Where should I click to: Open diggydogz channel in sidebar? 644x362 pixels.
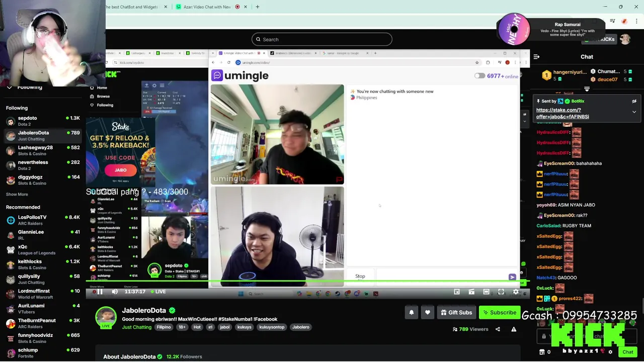click(43, 180)
